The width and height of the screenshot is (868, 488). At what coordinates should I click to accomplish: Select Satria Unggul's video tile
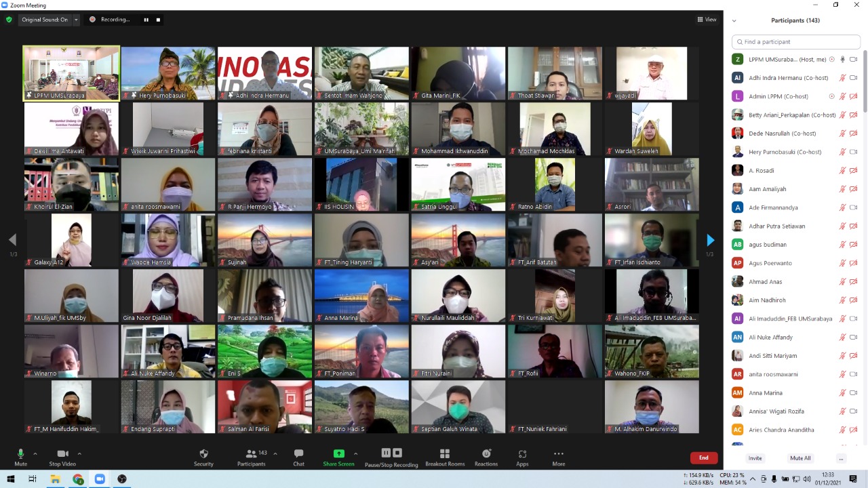458,184
